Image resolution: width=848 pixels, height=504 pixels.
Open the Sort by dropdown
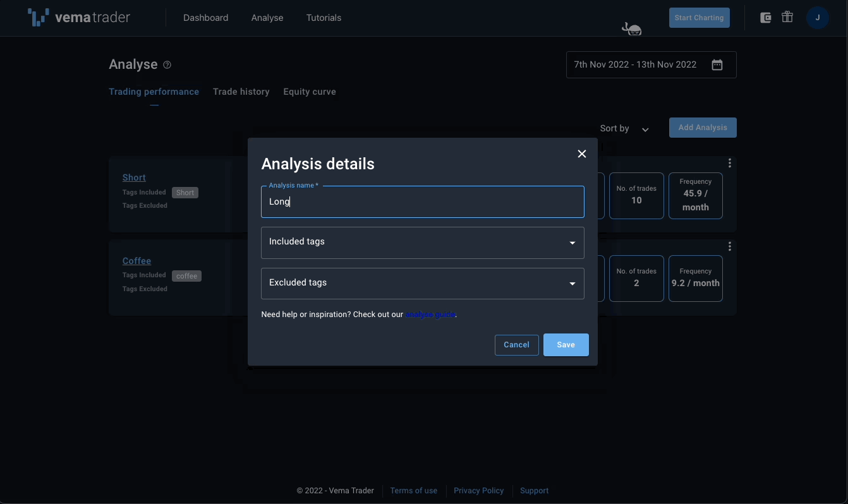[x=624, y=128]
